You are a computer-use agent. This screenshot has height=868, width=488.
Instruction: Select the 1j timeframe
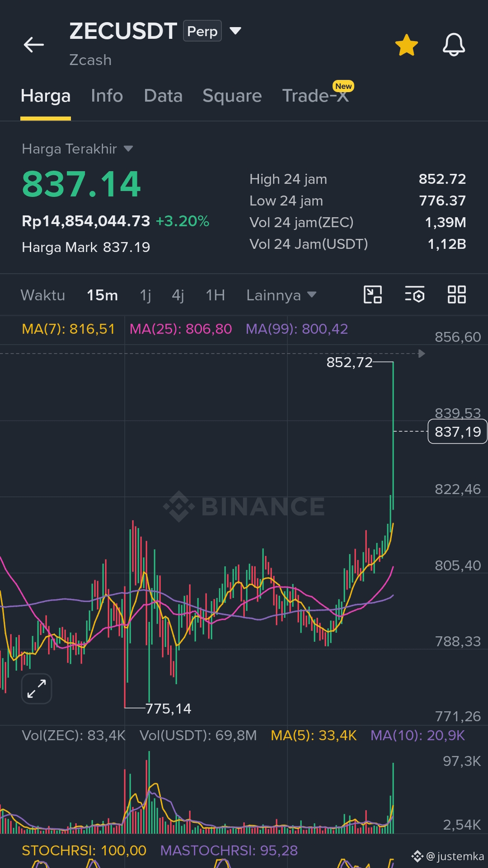click(x=145, y=295)
